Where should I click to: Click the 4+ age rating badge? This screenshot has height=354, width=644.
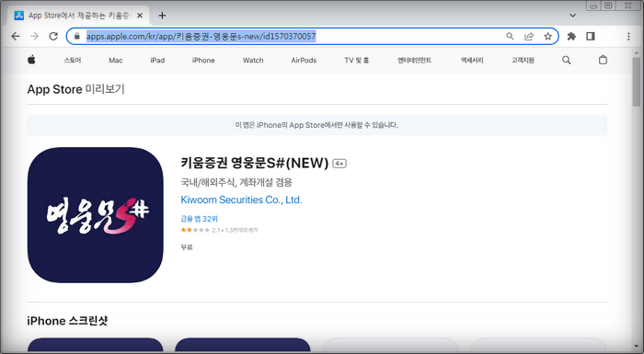click(339, 164)
